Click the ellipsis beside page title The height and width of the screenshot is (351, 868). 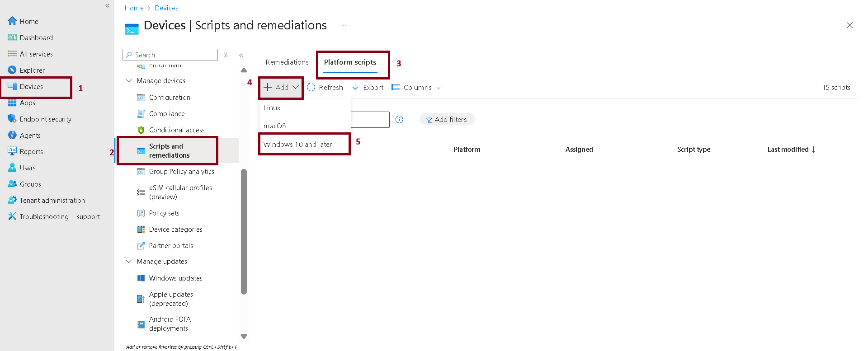click(x=344, y=25)
